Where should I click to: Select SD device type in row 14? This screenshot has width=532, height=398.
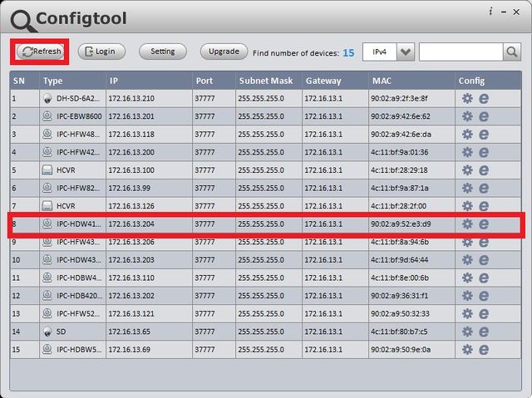point(61,332)
